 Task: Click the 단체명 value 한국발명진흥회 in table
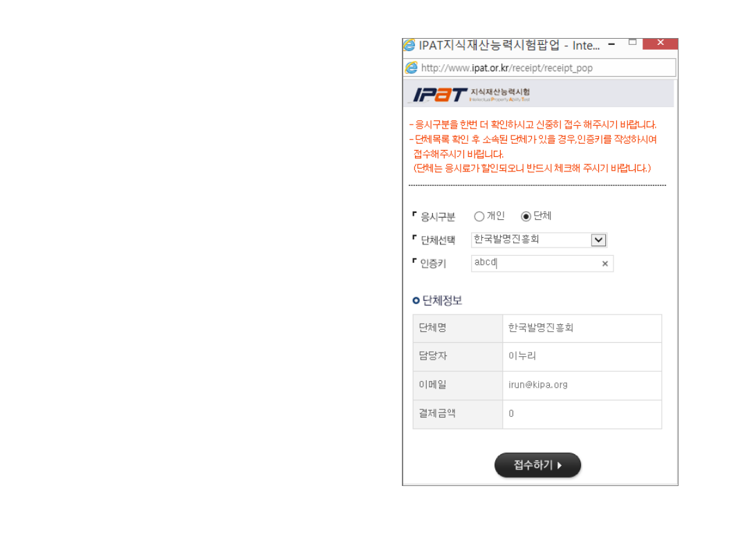click(541, 328)
